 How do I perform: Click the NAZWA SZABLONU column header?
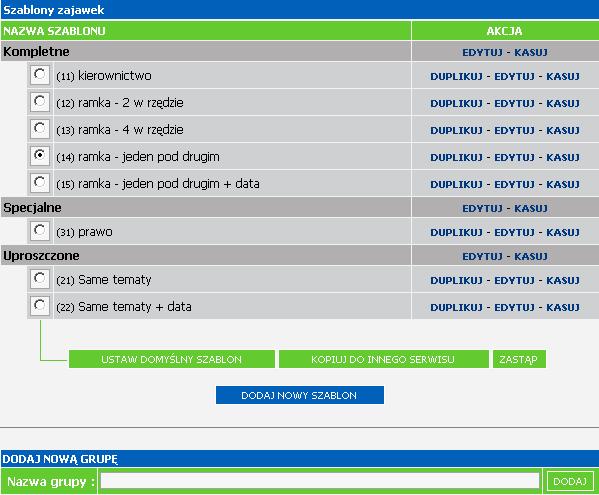point(54,31)
